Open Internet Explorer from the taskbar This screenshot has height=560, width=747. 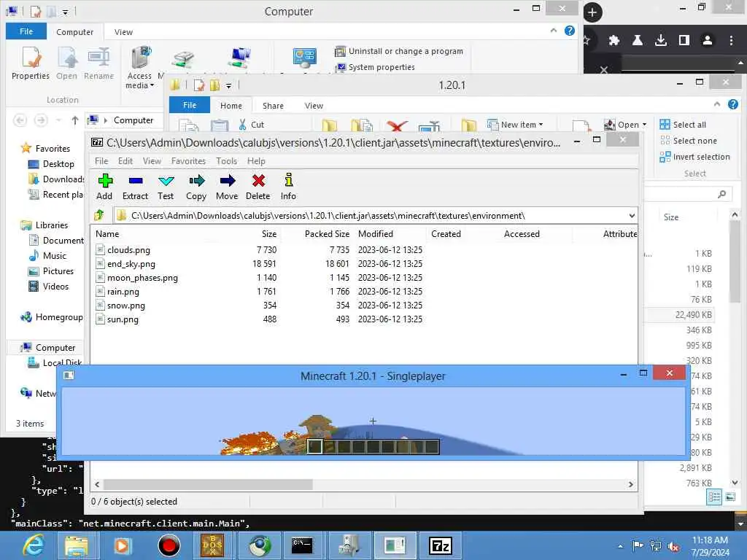(x=34, y=545)
